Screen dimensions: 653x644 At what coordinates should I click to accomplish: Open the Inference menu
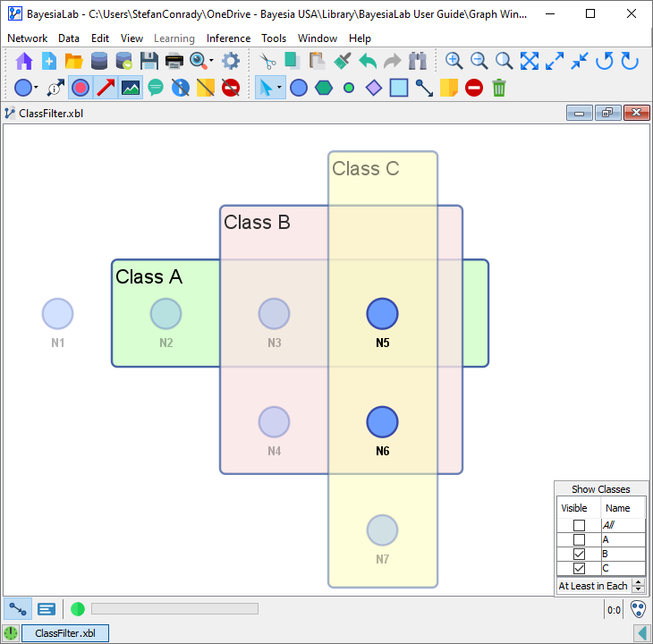tap(228, 38)
